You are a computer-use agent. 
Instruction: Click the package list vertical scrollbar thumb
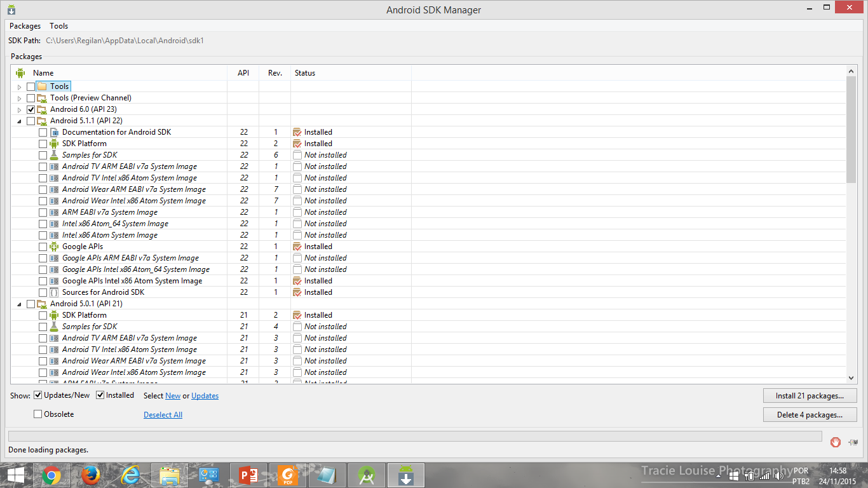[851, 130]
